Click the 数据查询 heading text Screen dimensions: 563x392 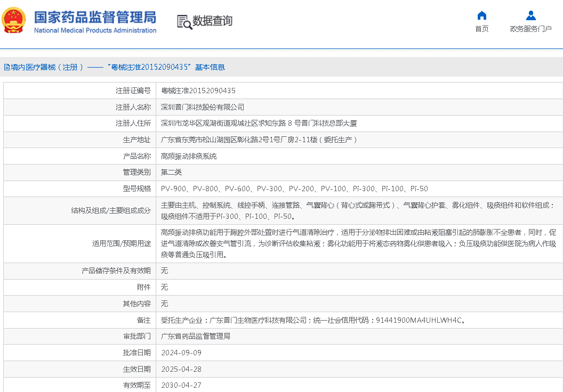tap(213, 21)
